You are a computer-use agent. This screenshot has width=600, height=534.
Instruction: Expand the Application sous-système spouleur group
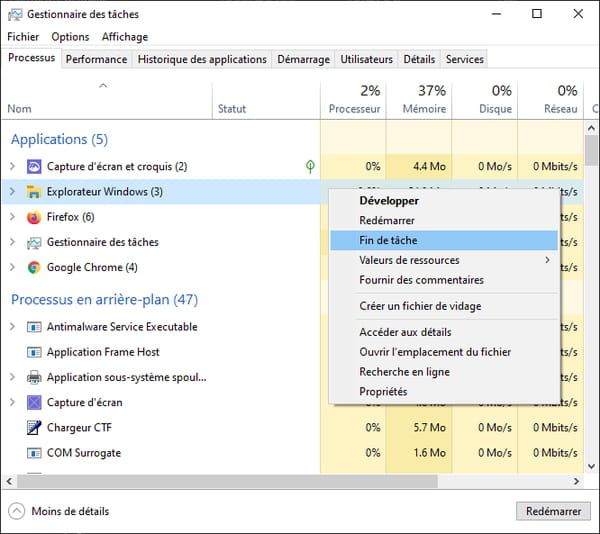[x=12, y=377]
